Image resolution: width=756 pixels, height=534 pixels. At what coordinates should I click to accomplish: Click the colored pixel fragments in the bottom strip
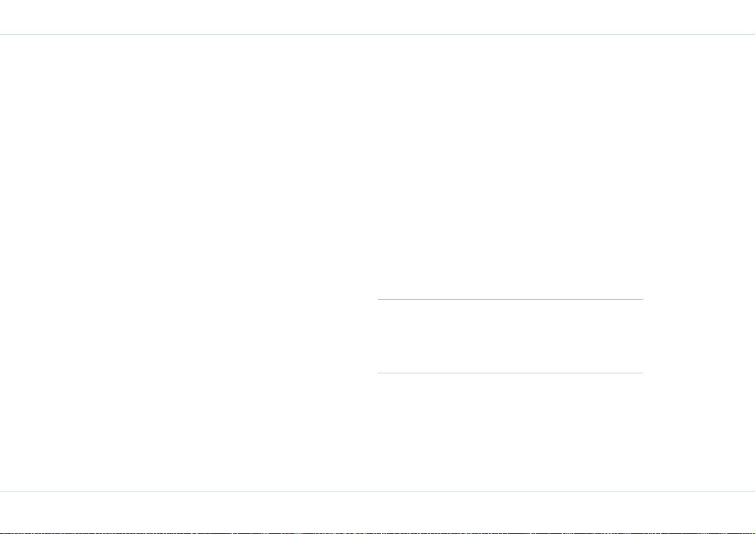pyautogui.click(x=378, y=533)
